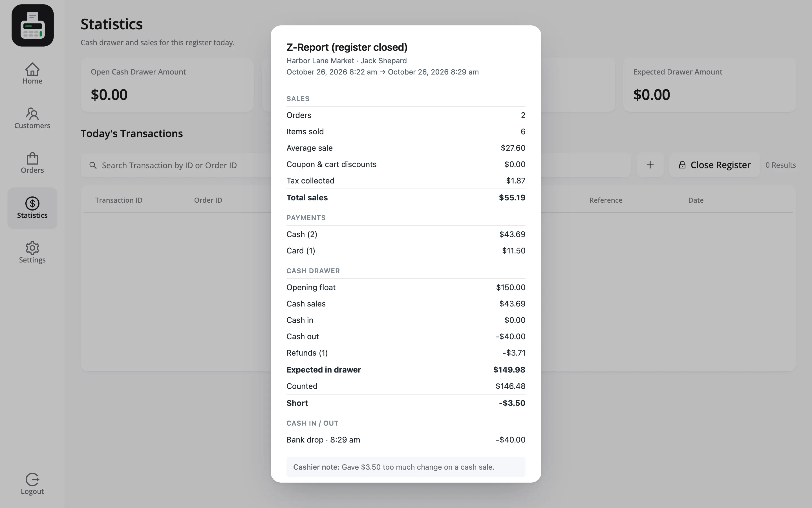The width and height of the screenshot is (812, 508).
Task: Click the Average sale $27.60 value
Action: click(513, 148)
